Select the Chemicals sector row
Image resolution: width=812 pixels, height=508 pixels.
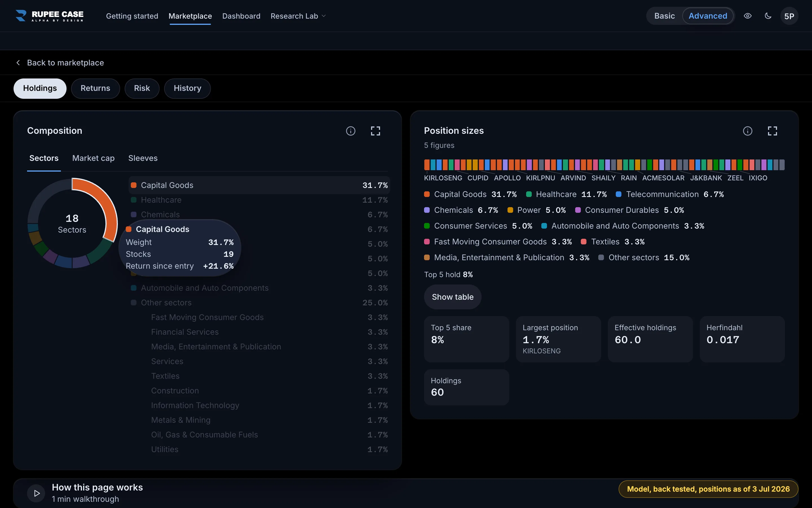click(259, 215)
